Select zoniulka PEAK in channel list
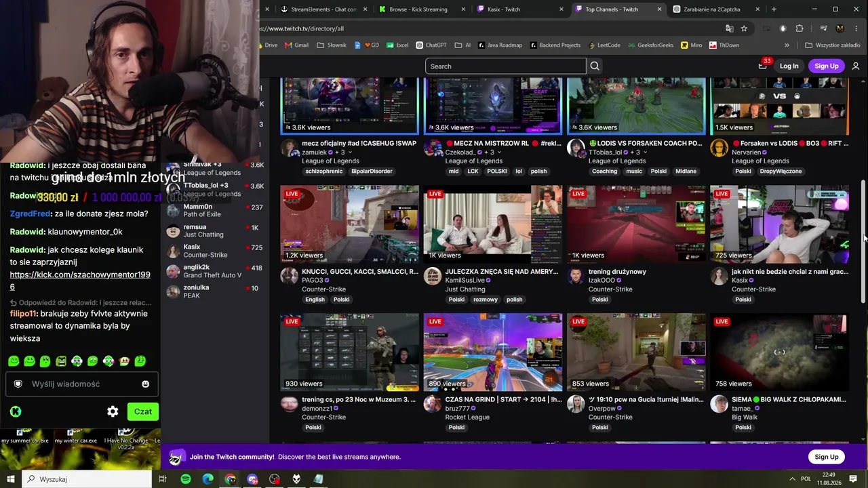The width and height of the screenshot is (868, 488). (216, 291)
